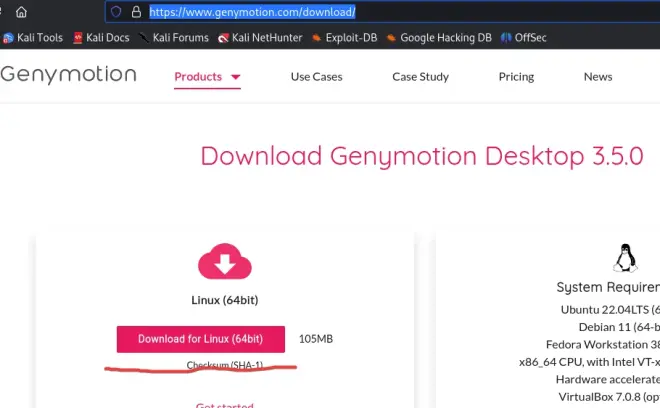This screenshot has width=660, height=408.
Task: Click the Google Hacking DB favicon
Action: point(391,38)
